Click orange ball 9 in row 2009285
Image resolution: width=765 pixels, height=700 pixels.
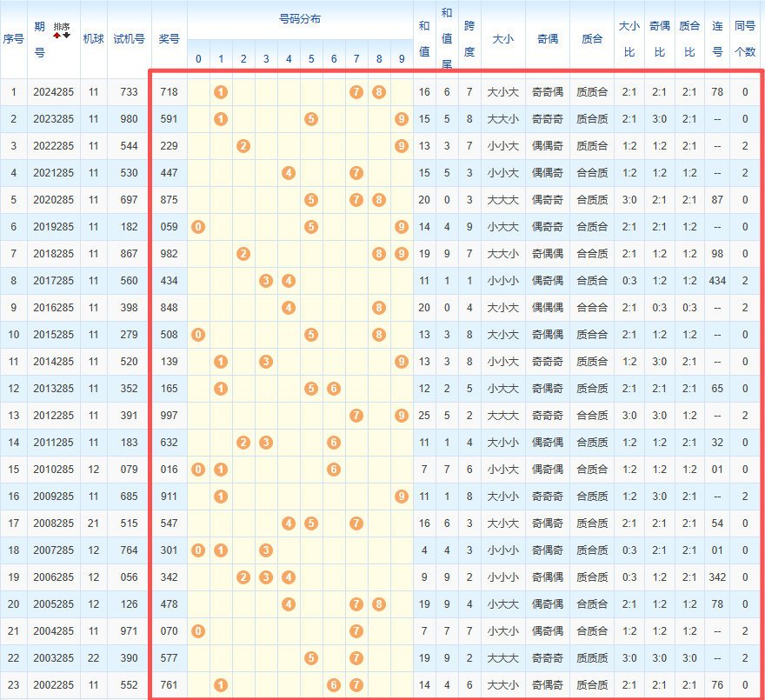401,496
